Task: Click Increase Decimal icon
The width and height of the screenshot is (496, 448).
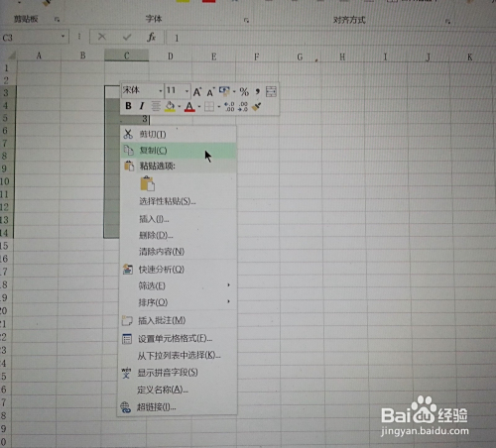Action: 229,106
